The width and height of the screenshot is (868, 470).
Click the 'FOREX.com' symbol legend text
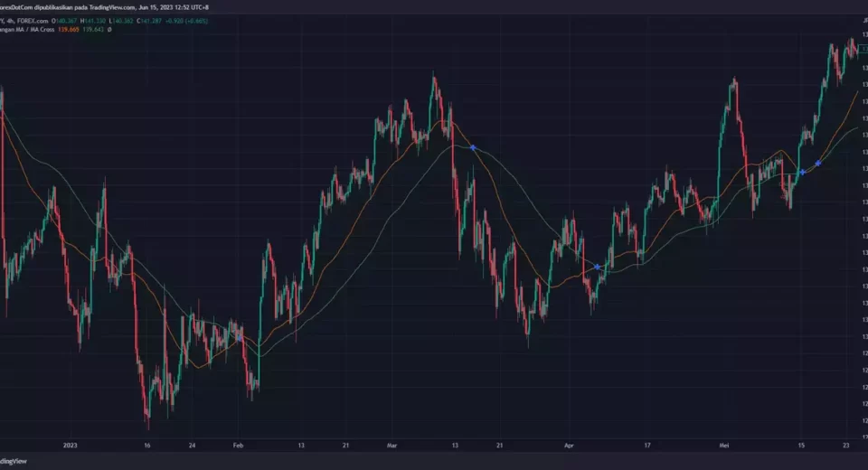tap(33, 21)
